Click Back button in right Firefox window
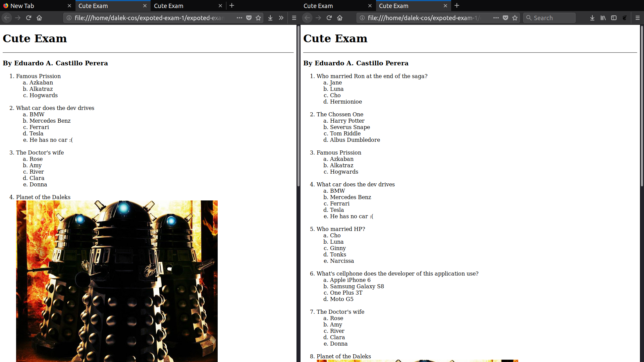The image size is (644, 362). 307,18
